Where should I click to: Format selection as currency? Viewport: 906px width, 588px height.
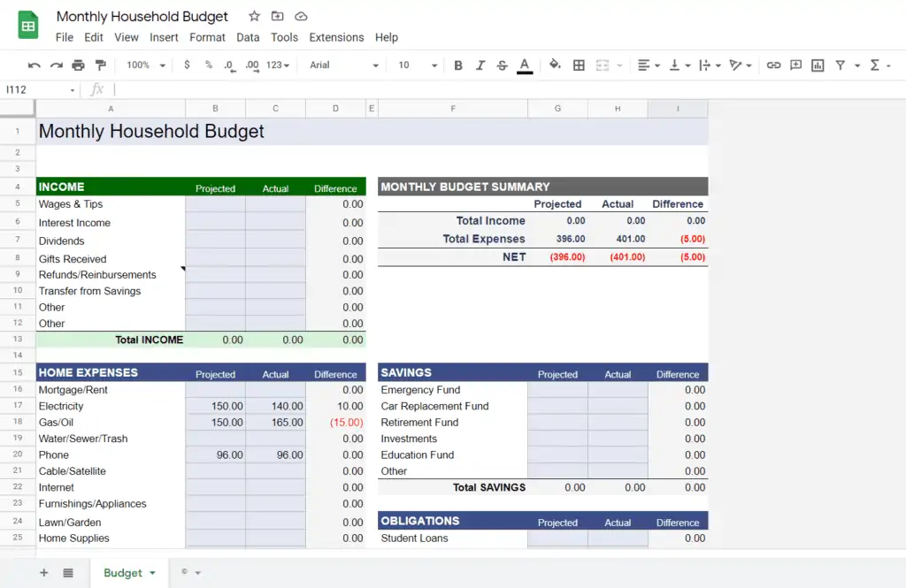pos(186,65)
